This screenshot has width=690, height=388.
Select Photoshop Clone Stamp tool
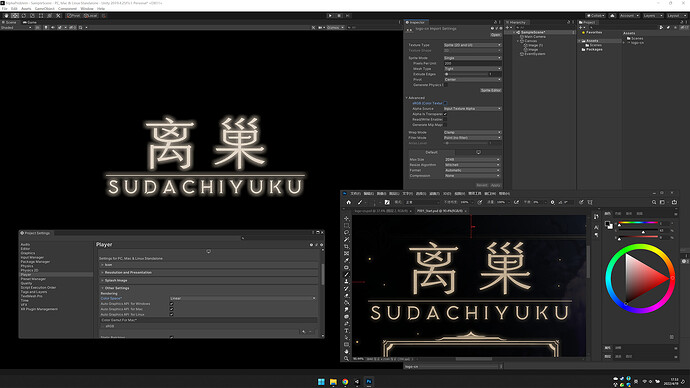coord(346,282)
